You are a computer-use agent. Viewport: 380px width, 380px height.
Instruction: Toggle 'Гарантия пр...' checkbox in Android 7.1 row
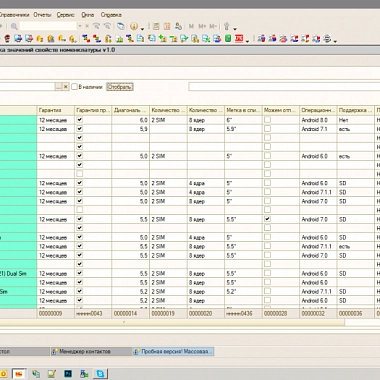tap(80, 129)
